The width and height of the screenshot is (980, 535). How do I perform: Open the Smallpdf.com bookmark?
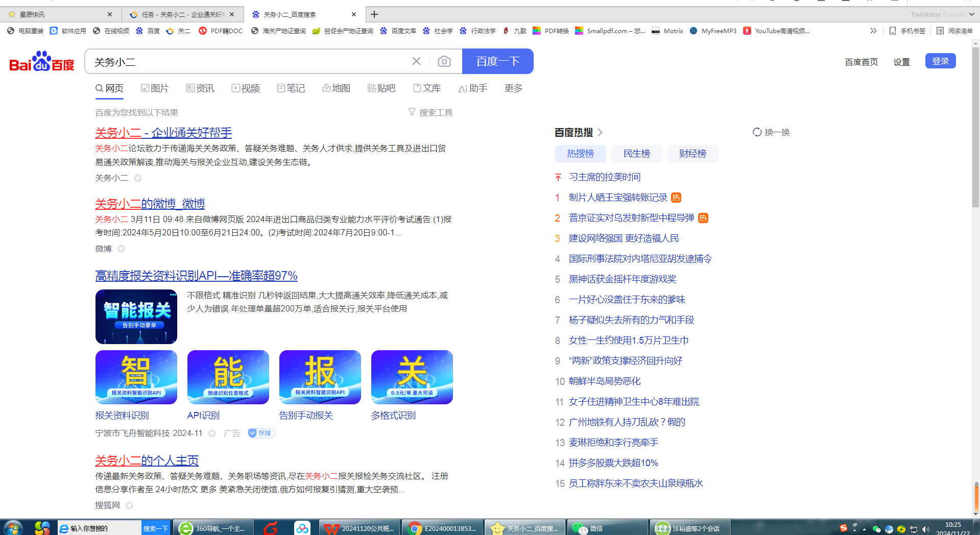point(610,31)
